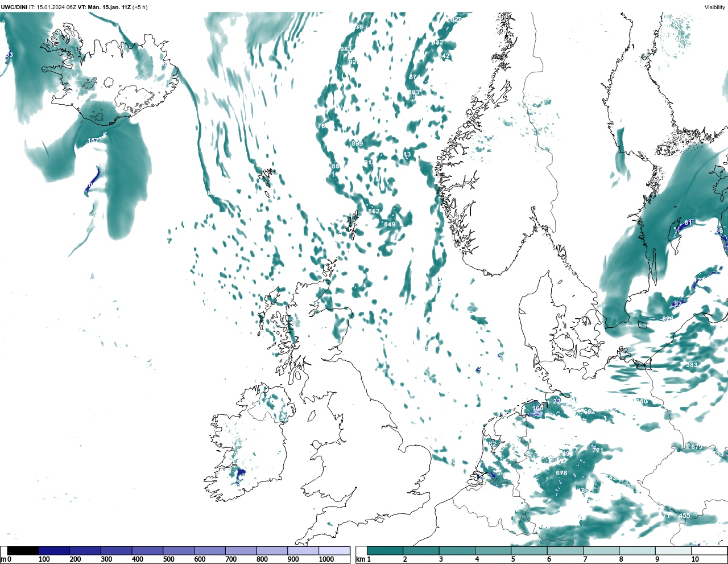Pick the 5–6 km legend swatch

pyautogui.click(x=528, y=551)
